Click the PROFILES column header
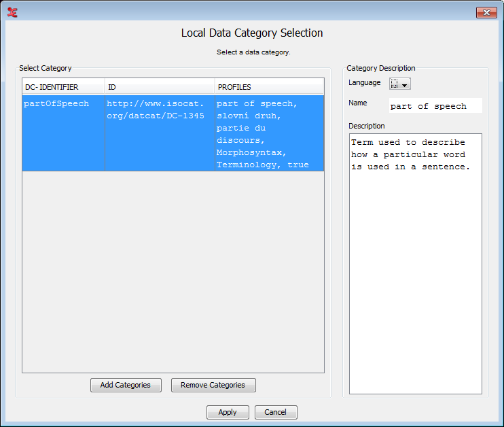The width and height of the screenshot is (504, 427). pyautogui.click(x=269, y=87)
